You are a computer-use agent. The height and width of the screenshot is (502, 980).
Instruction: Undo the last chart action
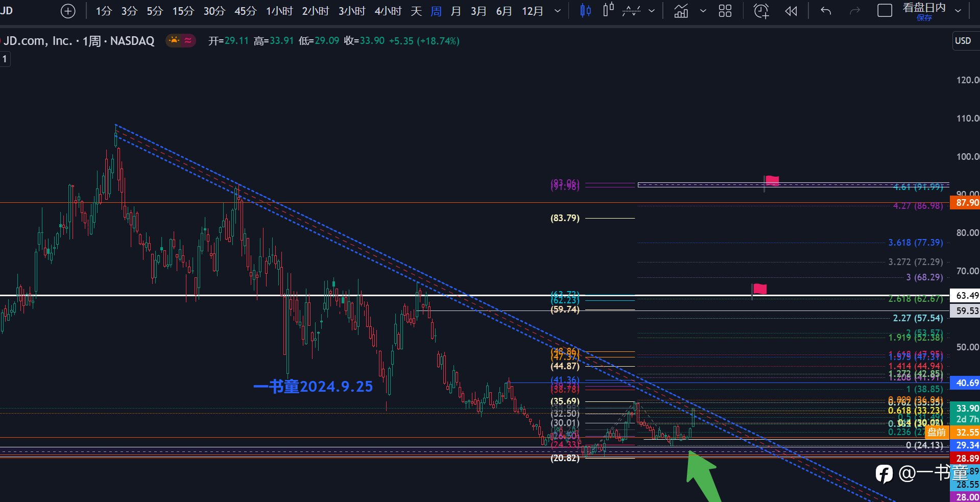point(826,11)
